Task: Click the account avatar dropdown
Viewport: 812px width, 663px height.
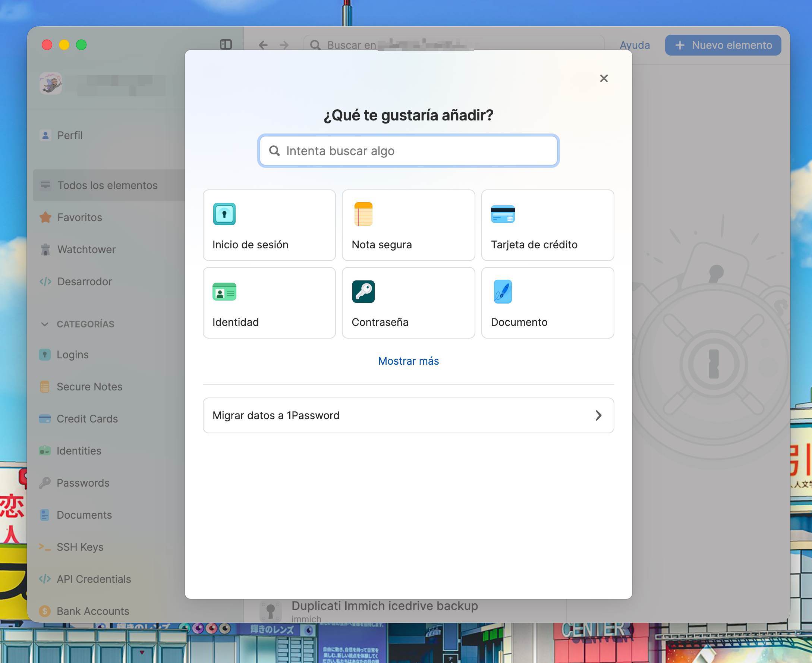Action: tap(51, 84)
